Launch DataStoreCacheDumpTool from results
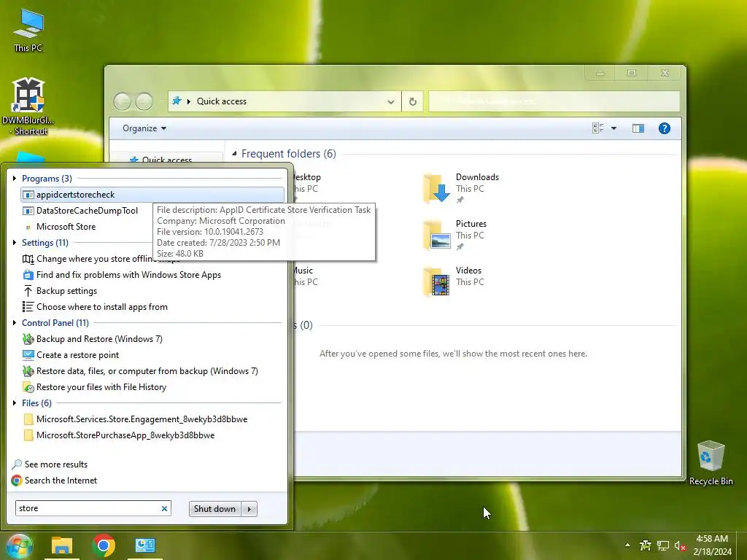Image resolution: width=747 pixels, height=560 pixels. pyautogui.click(x=87, y=211)
